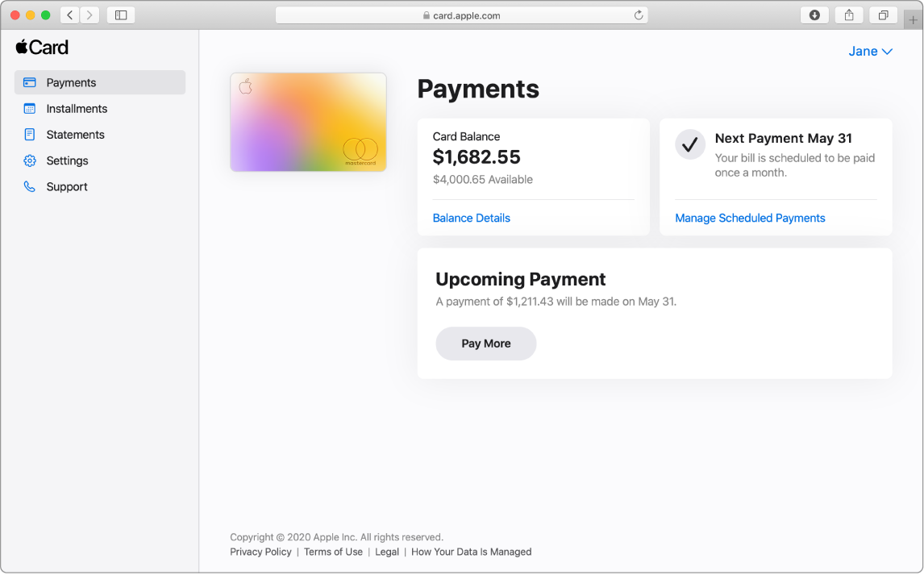This screenshot has width=924, height=575.
Task: Show all tabs overview icon
Action: point(884,15)
